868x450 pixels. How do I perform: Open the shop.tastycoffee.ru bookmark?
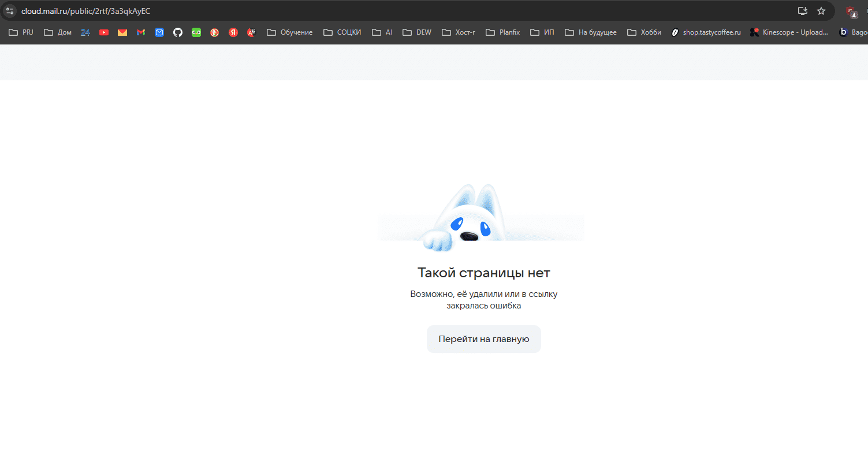click(706, 32)
